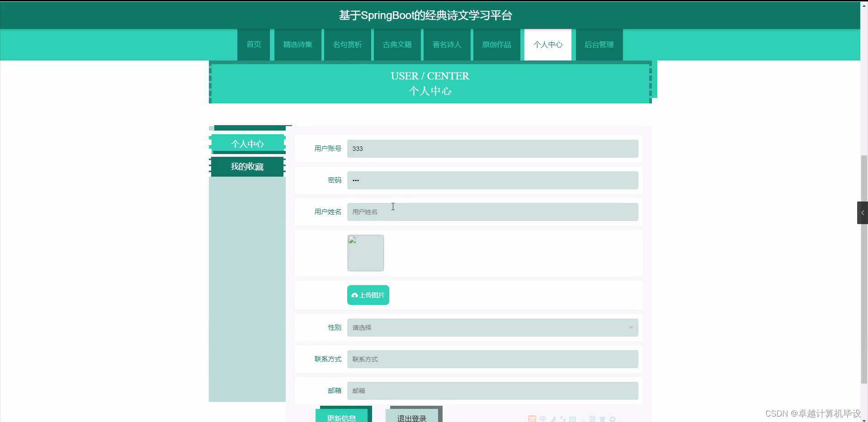Toggle the moon quiet-mode icon
This screenshot has width=868, height=422.
(x=554, y=419)
